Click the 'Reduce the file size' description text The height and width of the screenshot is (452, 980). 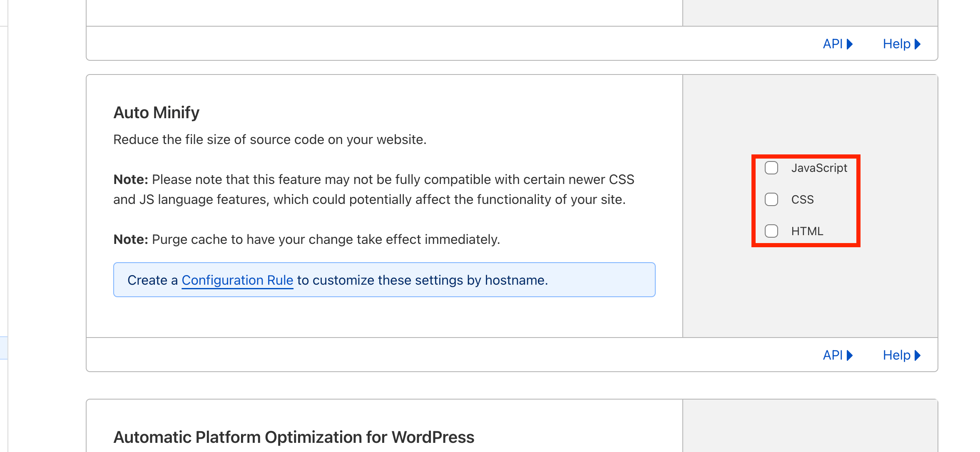[270, 139]
